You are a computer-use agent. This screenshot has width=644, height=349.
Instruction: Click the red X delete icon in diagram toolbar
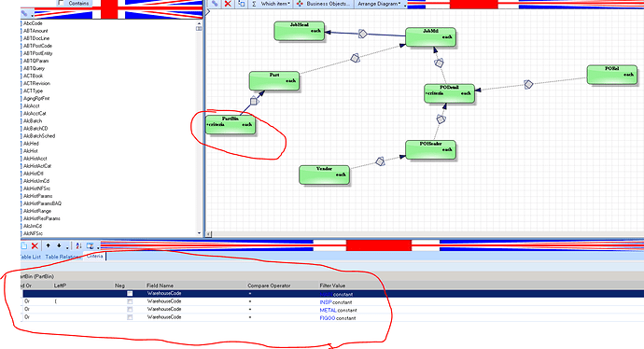228,4
